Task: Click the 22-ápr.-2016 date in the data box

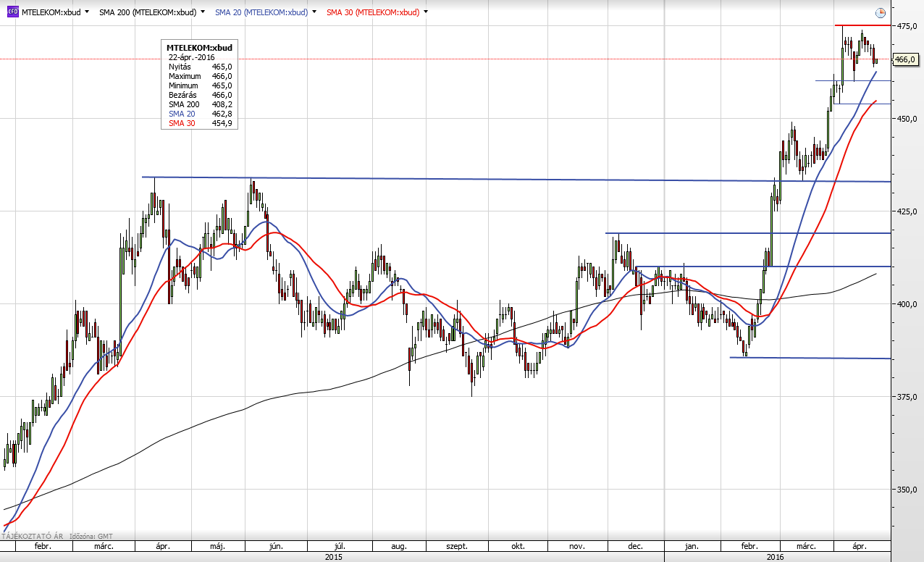Action: tap(193, 56)
